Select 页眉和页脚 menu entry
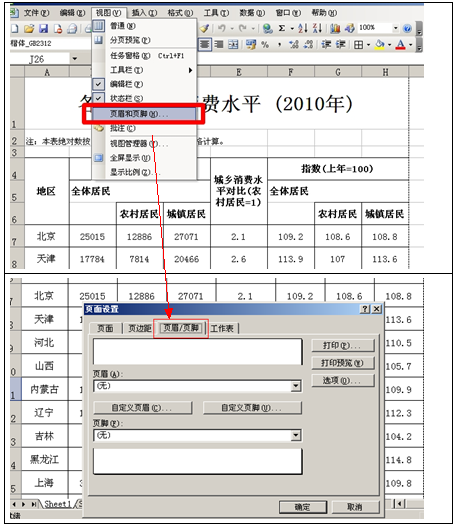The width and height of the screenshot is (455, 528). coord(144,114)
